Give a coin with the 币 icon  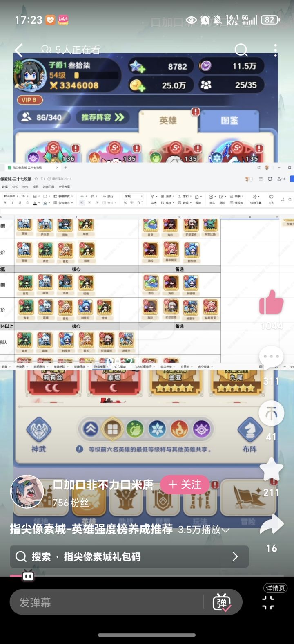[x=271, y=413]
